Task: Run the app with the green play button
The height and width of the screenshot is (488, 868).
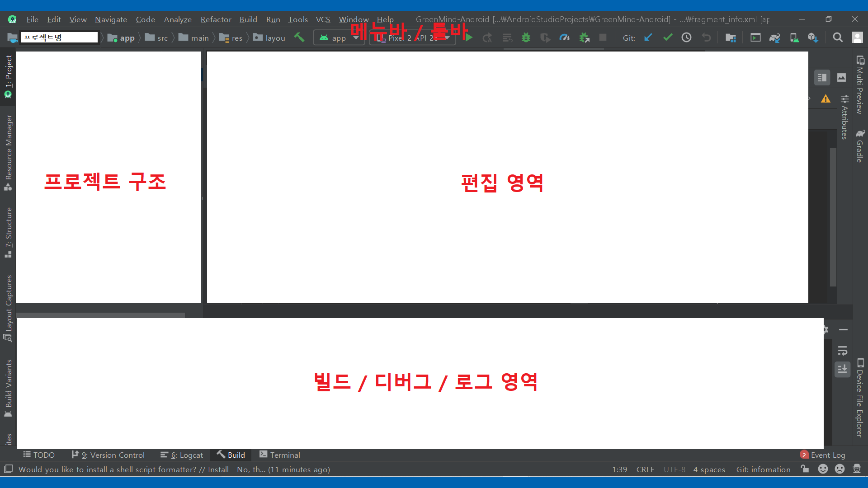Action: point(469,38)
